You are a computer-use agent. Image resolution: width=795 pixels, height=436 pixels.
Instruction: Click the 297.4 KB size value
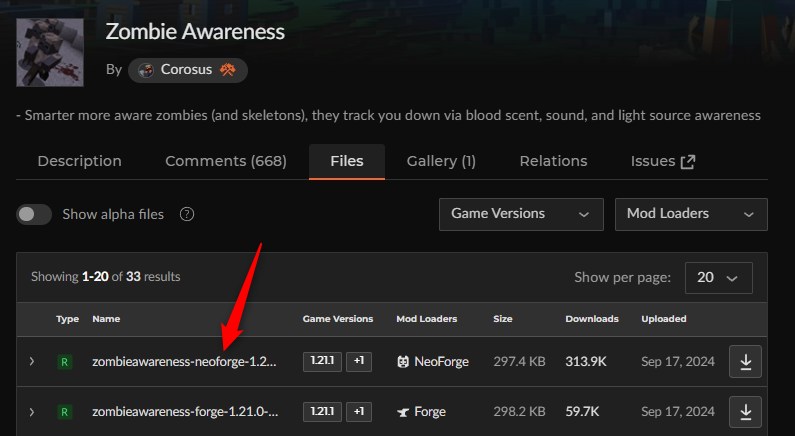(x=519, y=361)
